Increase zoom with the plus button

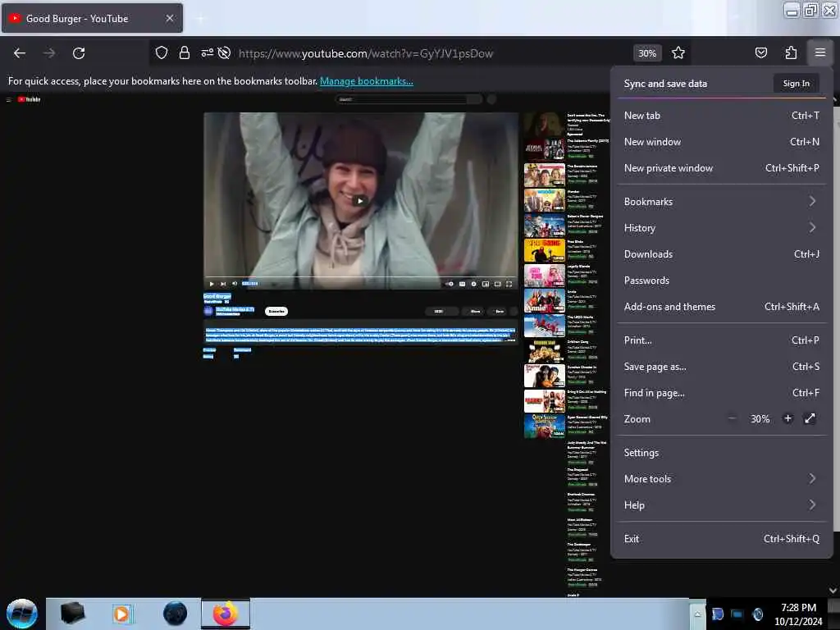pos(787,418)
